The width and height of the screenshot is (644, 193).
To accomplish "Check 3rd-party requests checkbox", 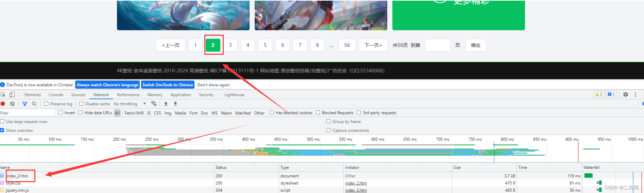I will point(359,112).
